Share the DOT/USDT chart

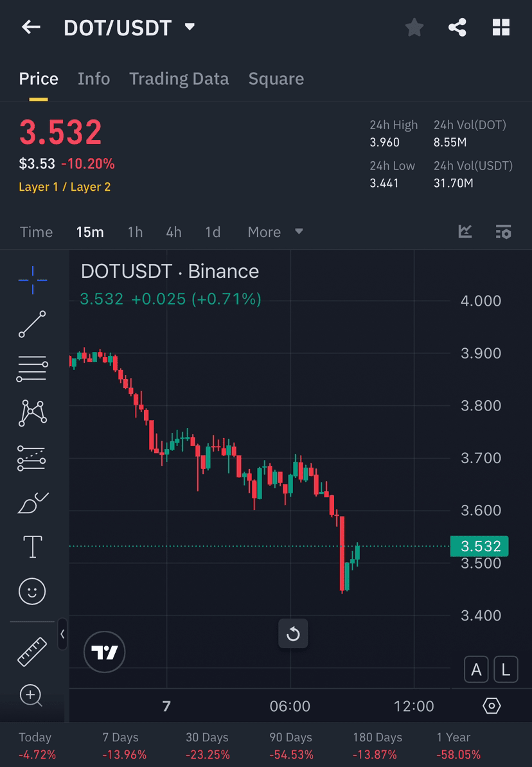(457, 28)
